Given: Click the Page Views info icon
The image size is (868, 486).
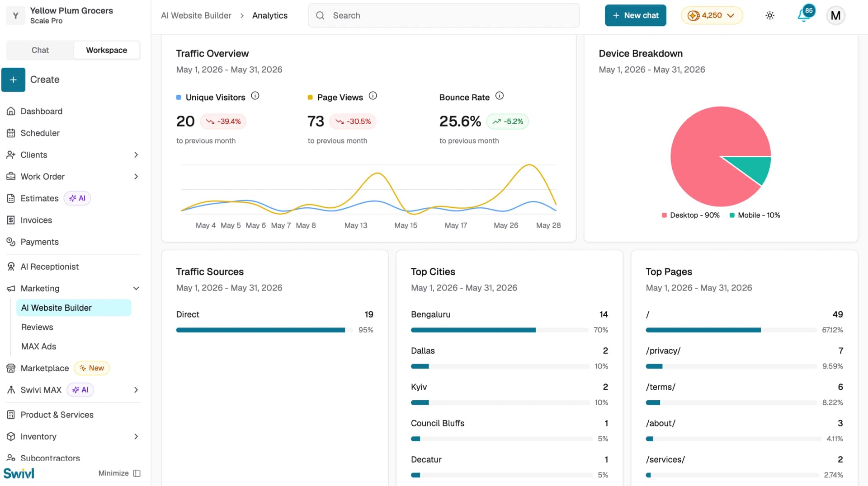Looking at the screenshot, I should coord(373,96).
